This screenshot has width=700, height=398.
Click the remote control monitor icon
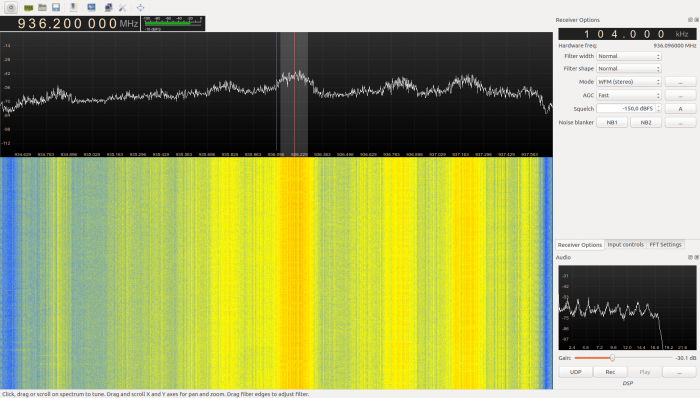click(92, 7)
